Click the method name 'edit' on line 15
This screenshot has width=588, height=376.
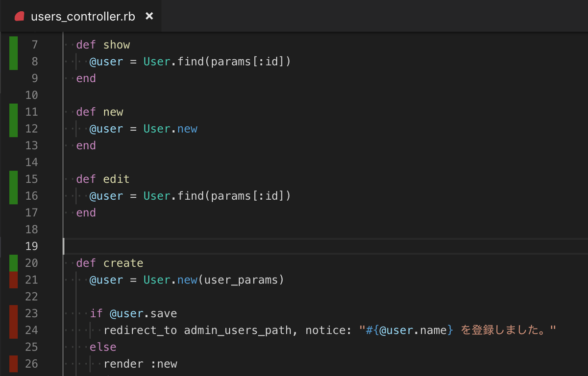click(x=117, y=179)
